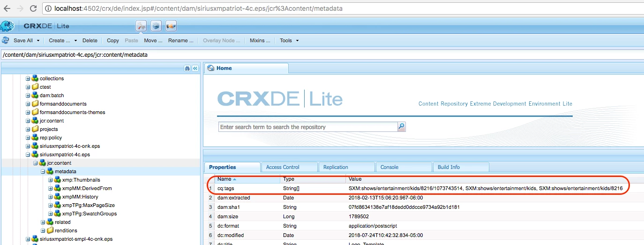Click the browser URL address bar
Screen dimensions: 644x245
[343, 8]
